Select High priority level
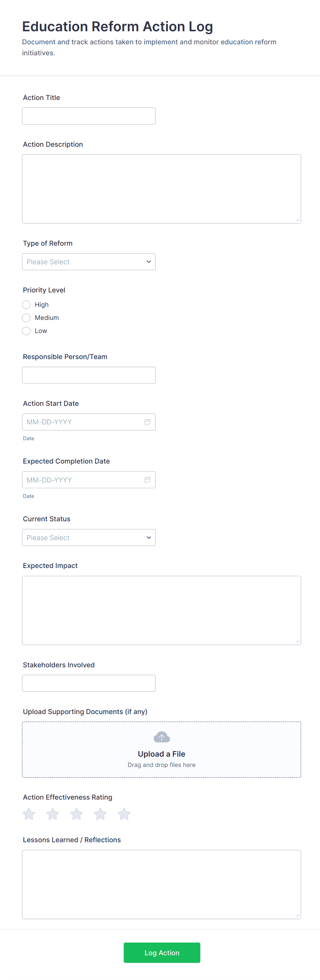320x980 pixels. (x=26, y=305)
